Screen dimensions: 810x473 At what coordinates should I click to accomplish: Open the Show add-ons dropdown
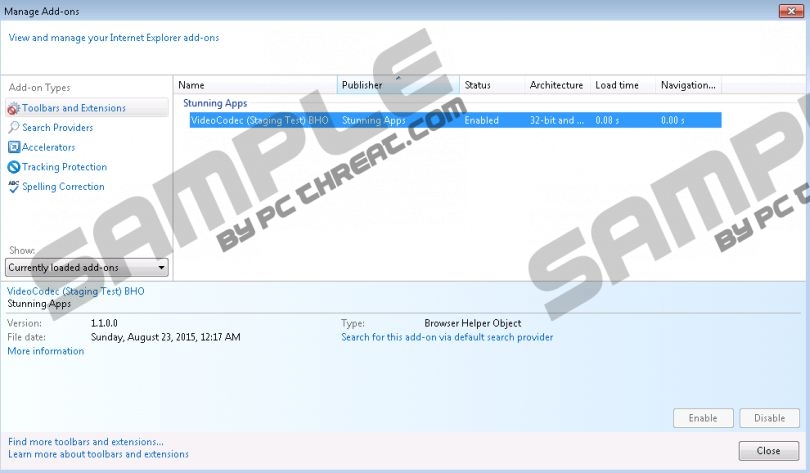pos(87,268)
